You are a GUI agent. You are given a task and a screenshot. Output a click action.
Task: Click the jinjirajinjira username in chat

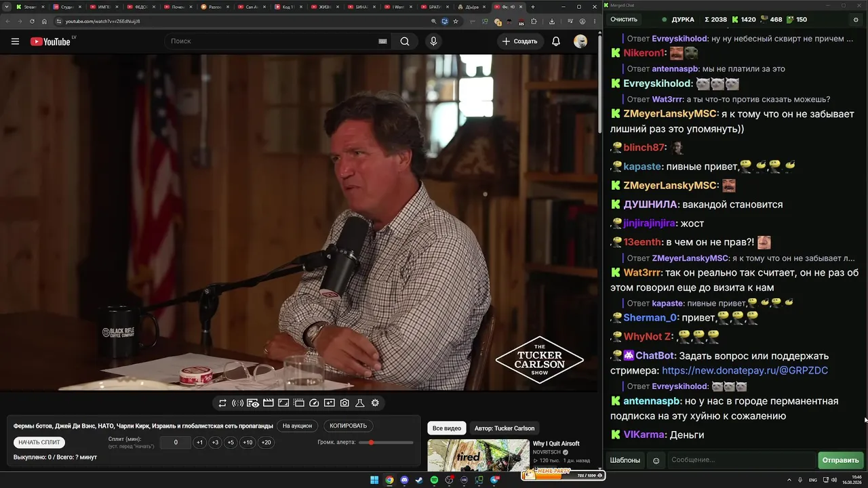tap(650, 224)
